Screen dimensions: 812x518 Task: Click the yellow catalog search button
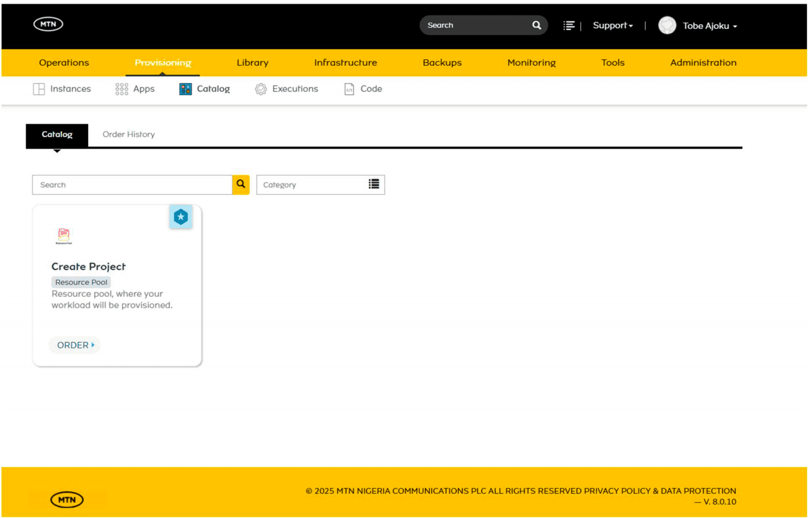(x=241, y=185)
